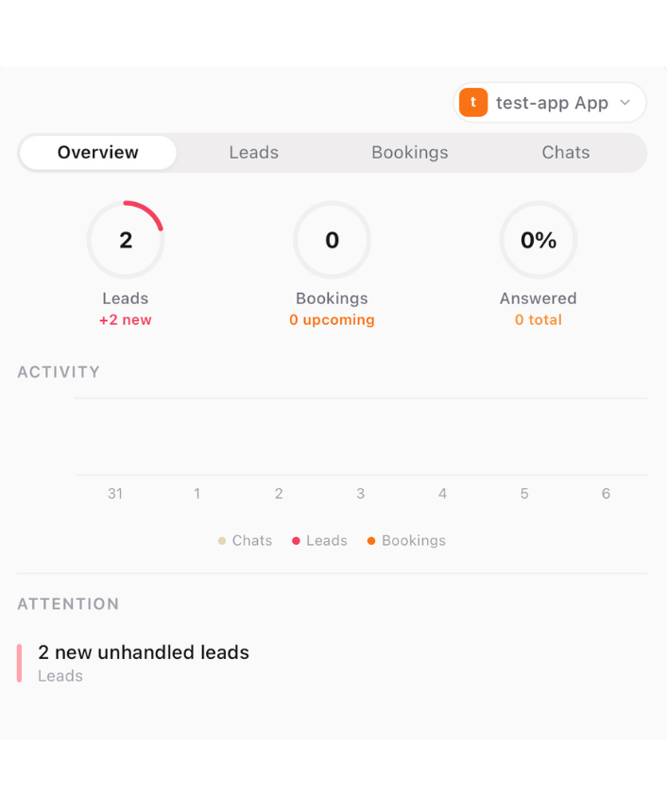The image size is (667, 812).
Task: Click the '0 total' answered label
Action: pos(539,320)
